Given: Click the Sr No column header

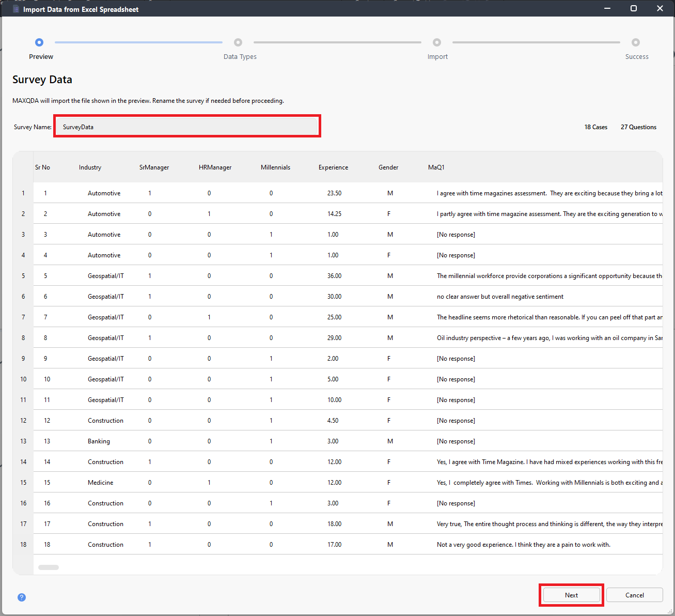Looking at the screenshot, I should pyautogui.click(x=42, y=167).
